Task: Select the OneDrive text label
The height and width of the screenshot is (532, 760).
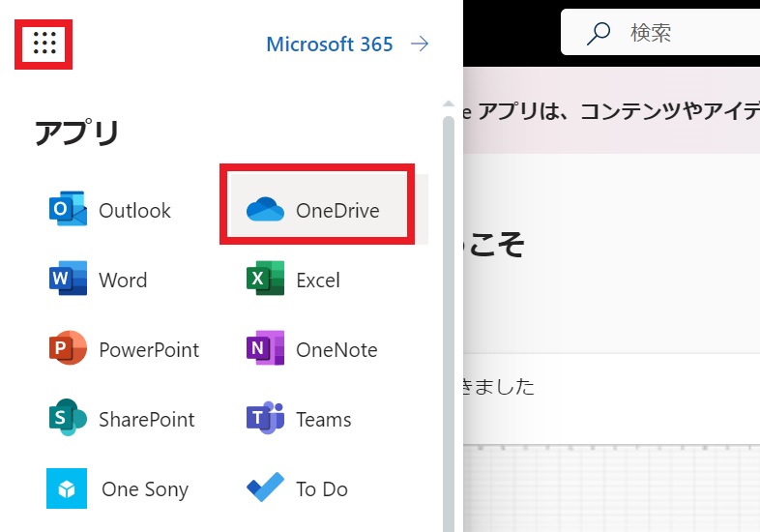Action: click(337, 211)
